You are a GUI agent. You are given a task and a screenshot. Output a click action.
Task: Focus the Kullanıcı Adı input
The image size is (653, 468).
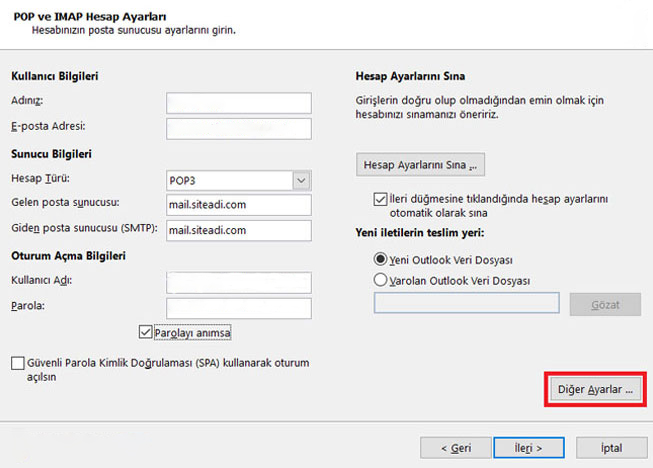point(238,281)
